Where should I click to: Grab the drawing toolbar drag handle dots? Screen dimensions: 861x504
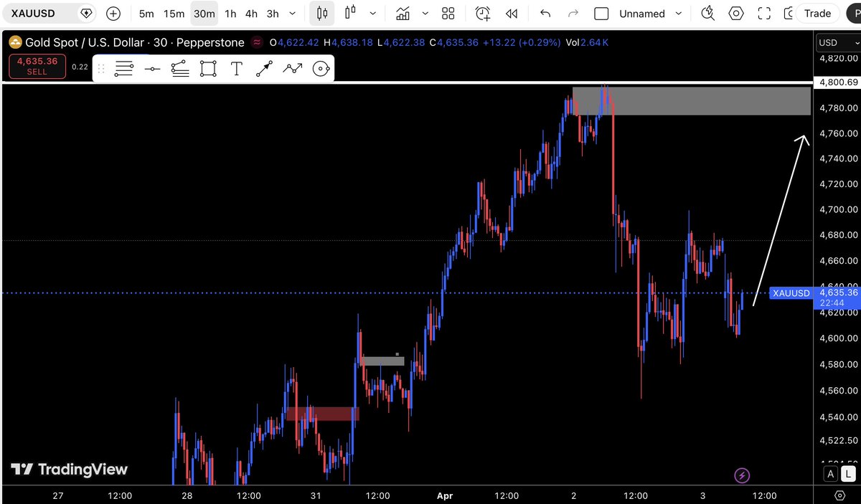coord(102,69)
